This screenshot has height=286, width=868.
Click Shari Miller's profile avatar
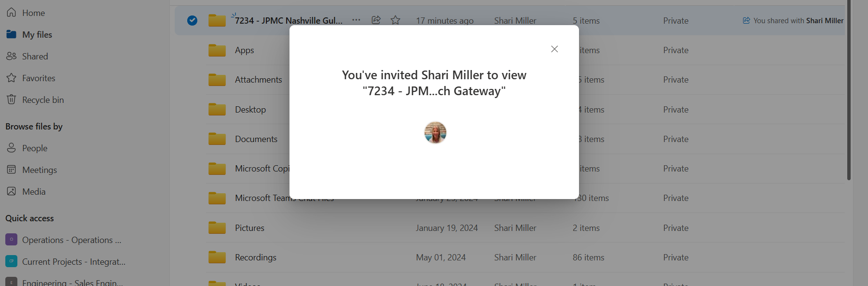[x=435, y=132]
